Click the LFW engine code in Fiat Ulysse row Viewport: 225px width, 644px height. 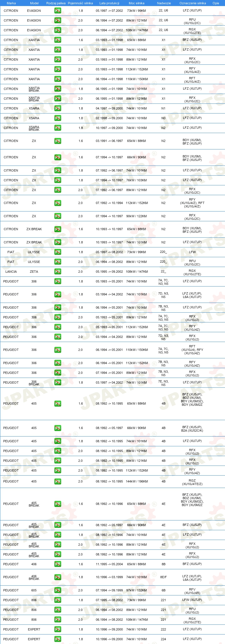coord(192,252)
